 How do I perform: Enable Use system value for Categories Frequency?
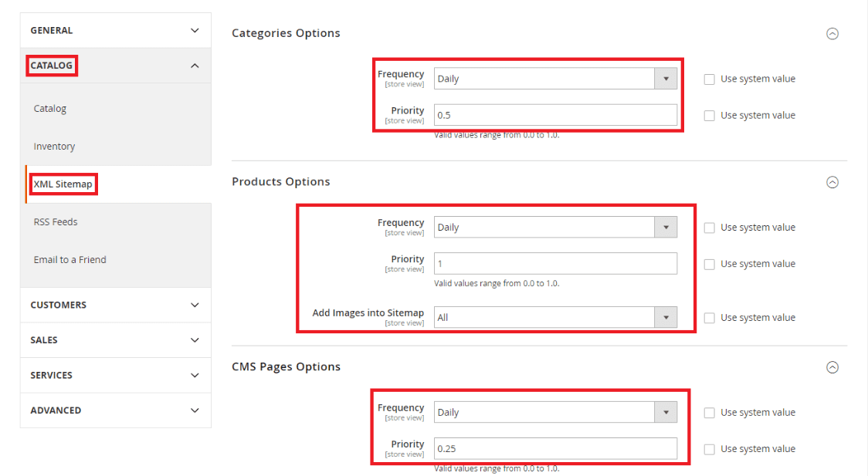pyautogui.click(x=709, y=78)
